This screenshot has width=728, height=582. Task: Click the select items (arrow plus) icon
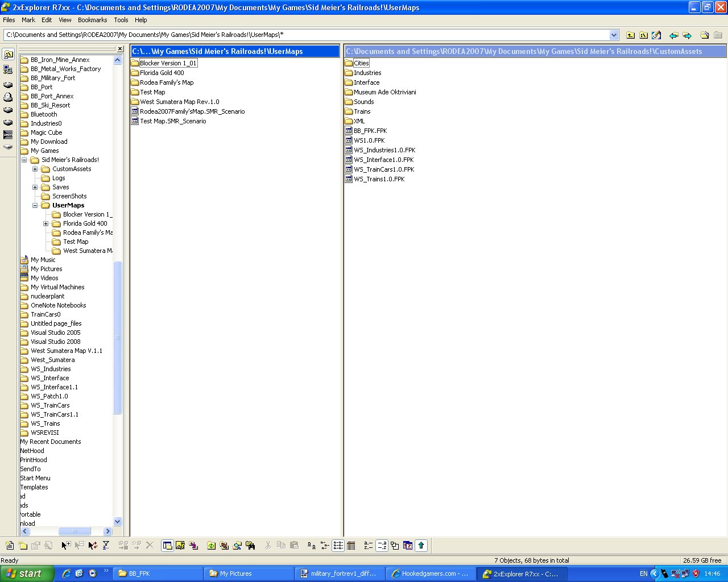[x=66, y=546]
